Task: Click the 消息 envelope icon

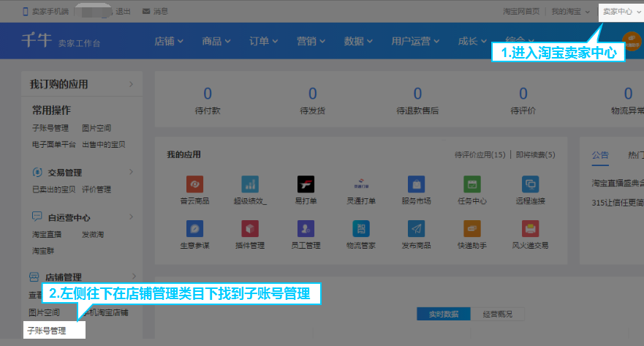Action: 145,12
